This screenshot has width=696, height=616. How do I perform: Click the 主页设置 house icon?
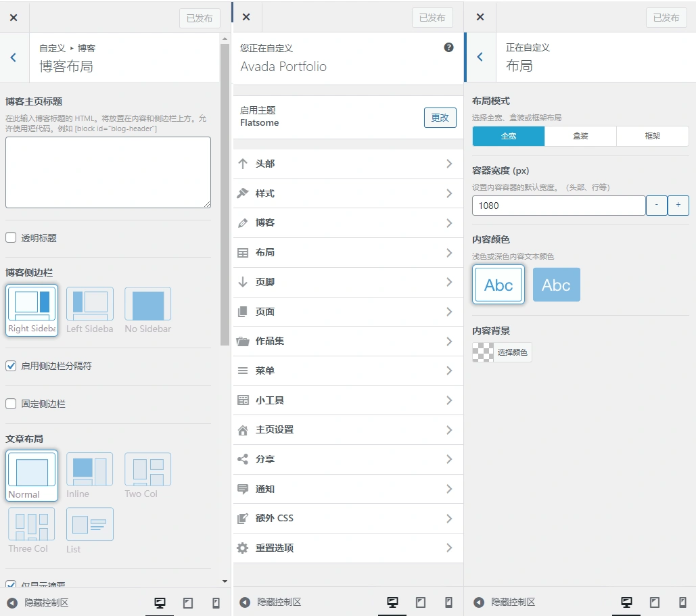242,429
